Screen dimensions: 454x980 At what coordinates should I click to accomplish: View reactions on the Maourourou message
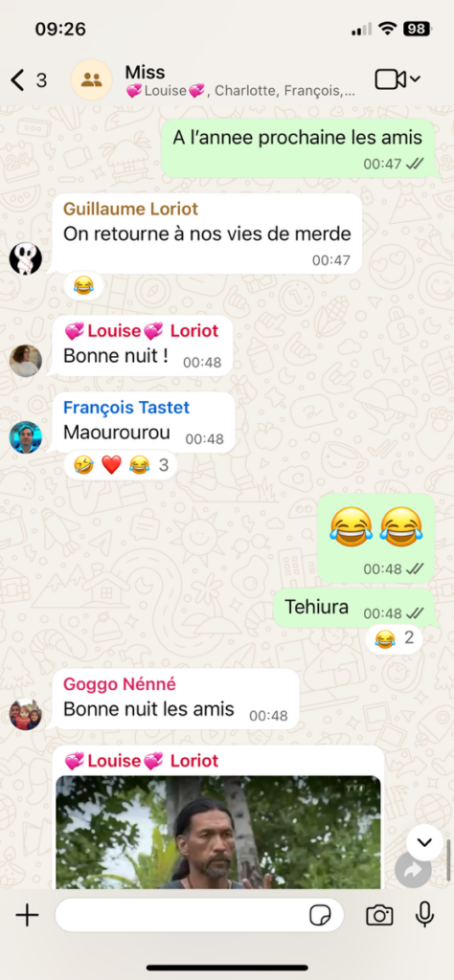pyautogui.click(x=120, y=465)
